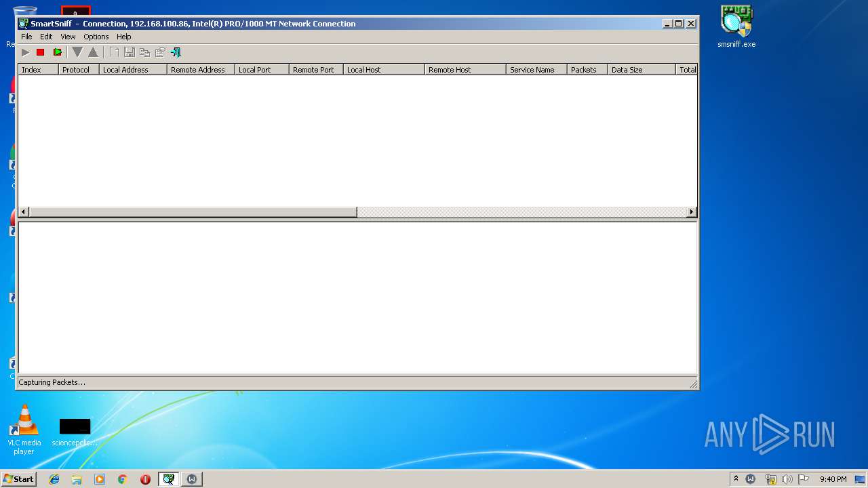
Task: Sort by the Protocol column header
Action: pyautogui.click(x=79, y=70)
